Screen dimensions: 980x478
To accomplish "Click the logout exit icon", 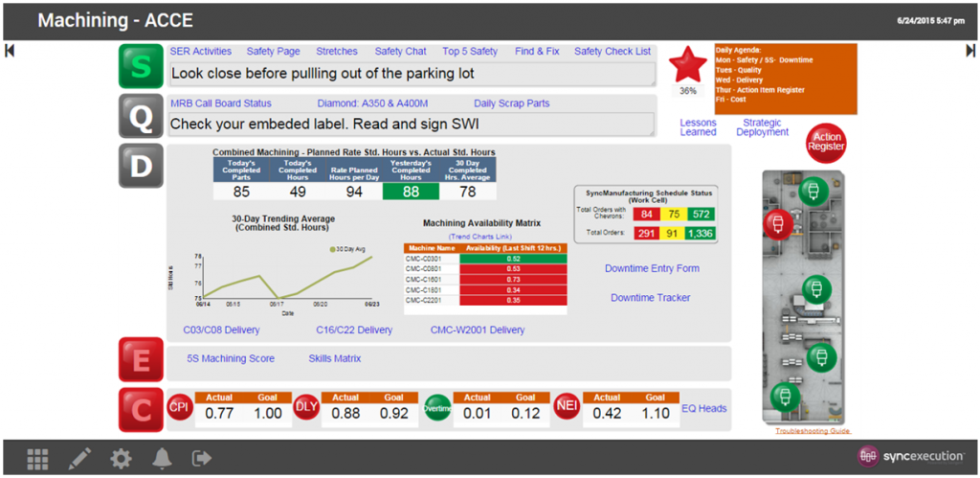I will coord(201,459).
